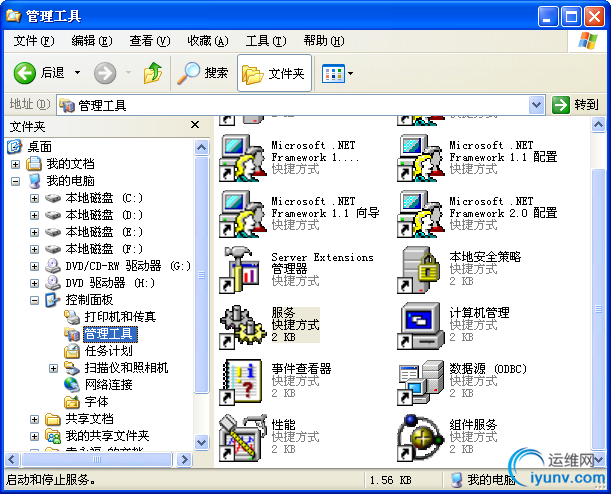Open the address bar dropdown arrow
611x494 pixels.
coord(536,105)
